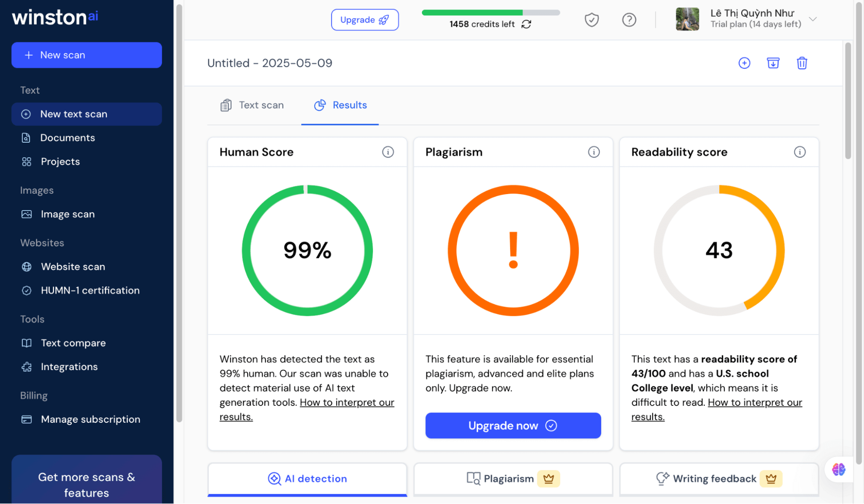Click the Upgrade rocket button
Image resolution: width=864 pixels, height=504 pixels.
coord(365,20)
